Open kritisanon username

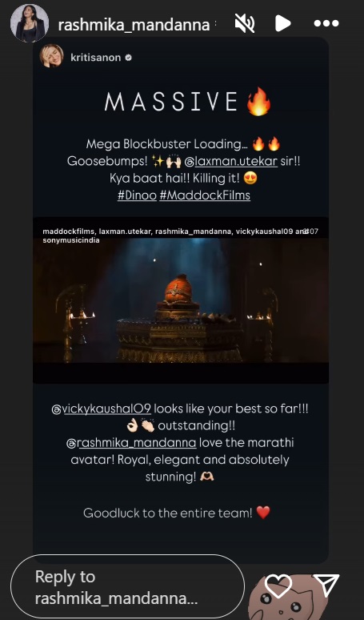[x=95, y=58]
